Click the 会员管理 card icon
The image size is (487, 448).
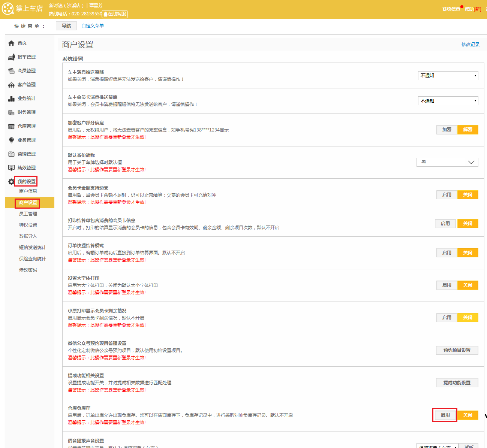[11, 71]
